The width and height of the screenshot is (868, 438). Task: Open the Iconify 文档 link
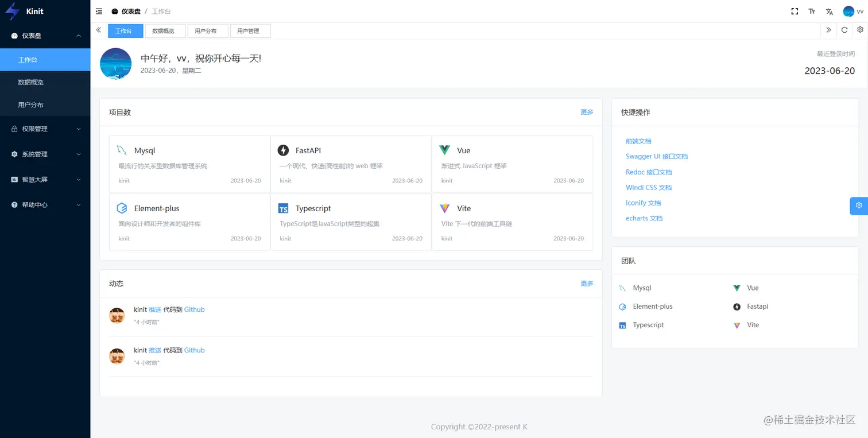[644, 203]
